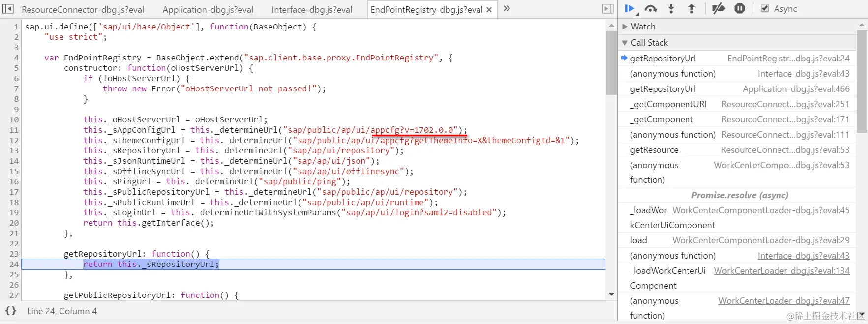Select the load call stack frame
This screenshot has height=324, width=868.
(x=737, y=240)
